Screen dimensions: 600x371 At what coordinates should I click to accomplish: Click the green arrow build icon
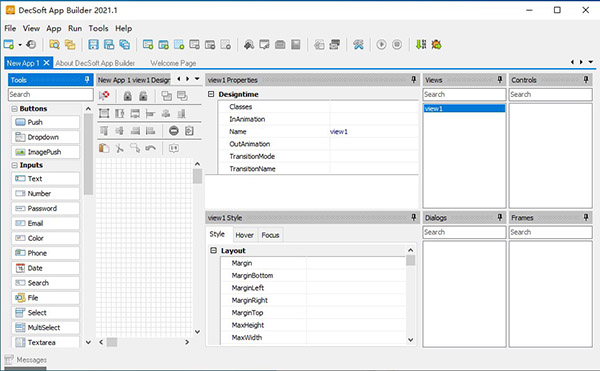click(x=421, y=44)
